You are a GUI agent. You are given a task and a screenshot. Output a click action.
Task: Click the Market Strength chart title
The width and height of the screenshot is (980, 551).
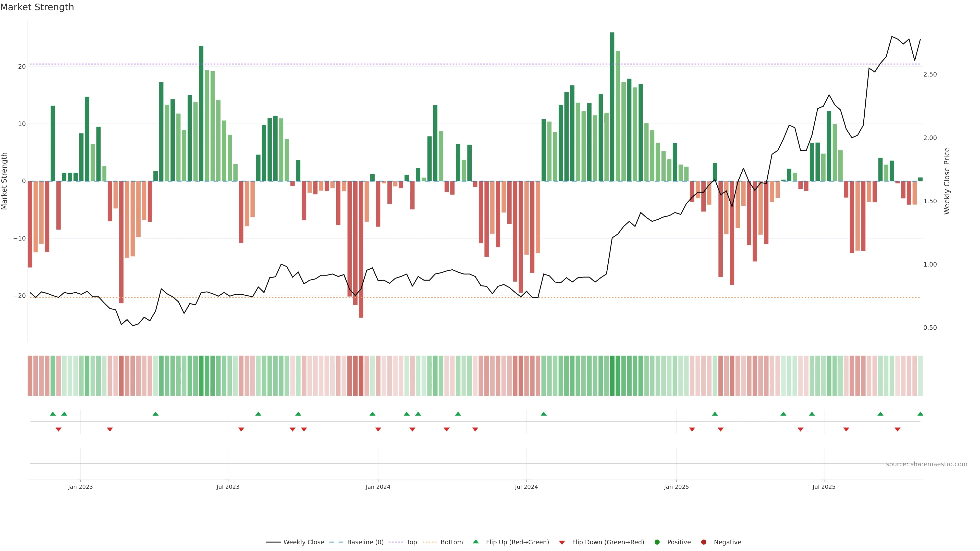pyautogui.click(x=37, y=7)
